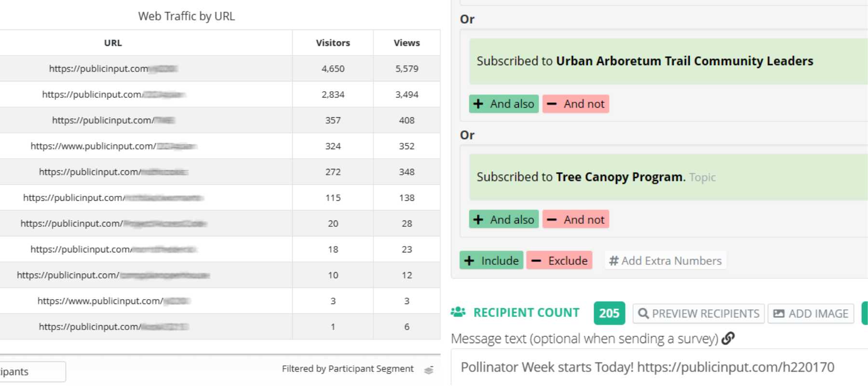This screenshot has width=868, height=386.
Task: Select the Urban Arboretum Trail Community Leaders condition
Action: (668, 61)
